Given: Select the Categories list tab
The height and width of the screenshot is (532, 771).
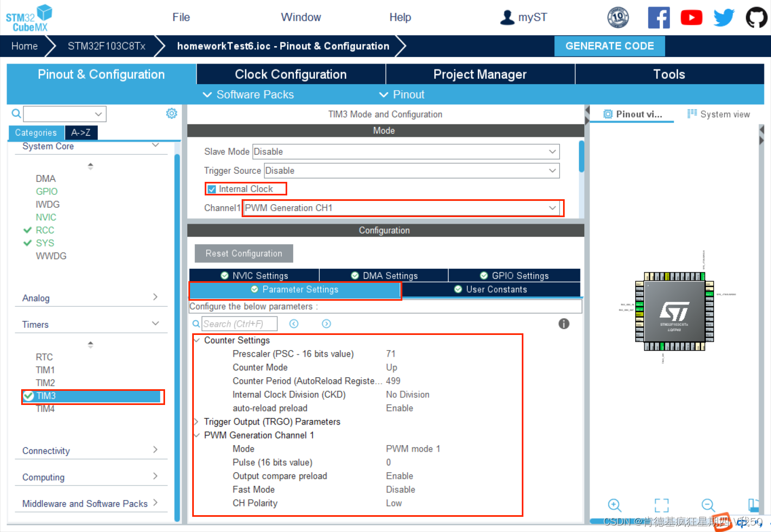Looking at the screenshot, I should [36, 132].
